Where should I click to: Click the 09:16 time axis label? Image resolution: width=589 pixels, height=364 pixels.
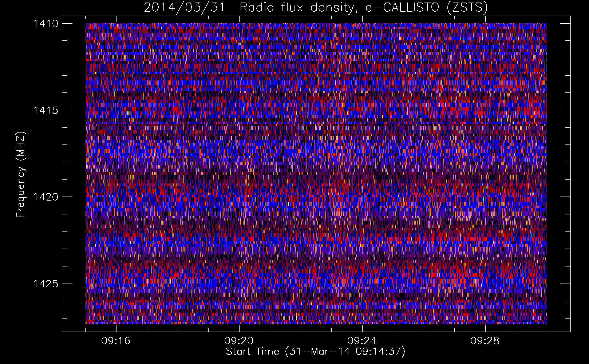(x=116, y=341)
